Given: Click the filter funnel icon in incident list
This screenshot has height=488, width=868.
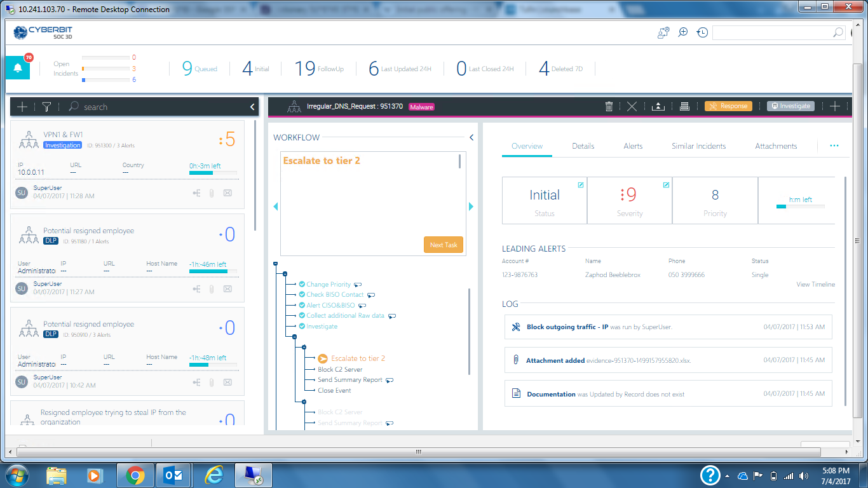Looking at the screenshot, I should [x=46, y=107].
